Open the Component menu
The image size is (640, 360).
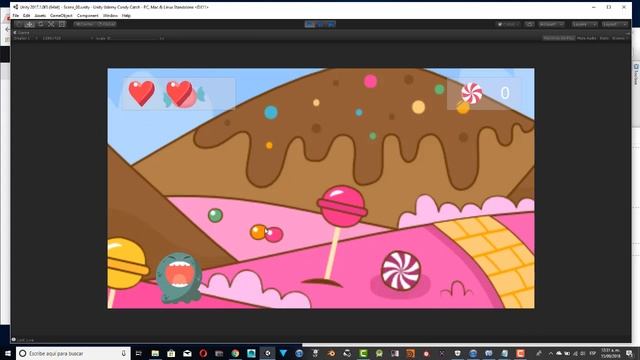click(88, 16)
